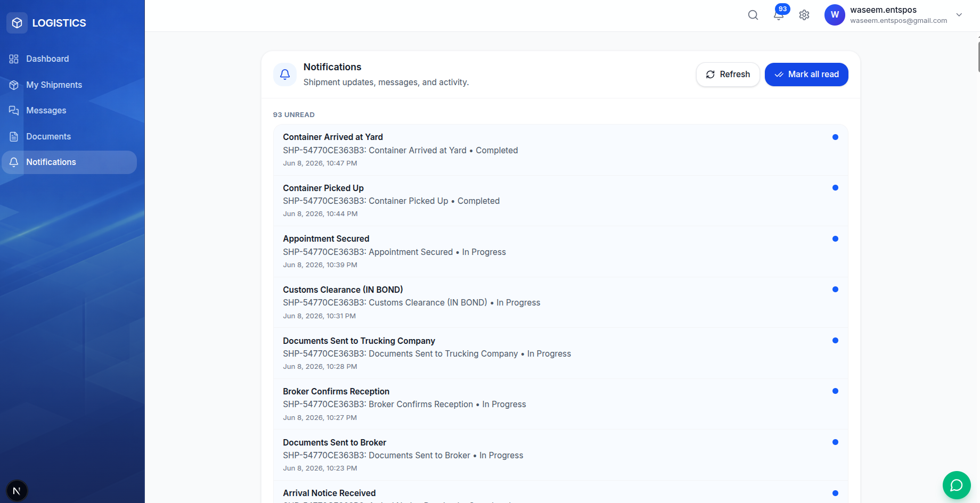980x503 pixels.
Task: Open Messages menu item
Action: point(69,110)
